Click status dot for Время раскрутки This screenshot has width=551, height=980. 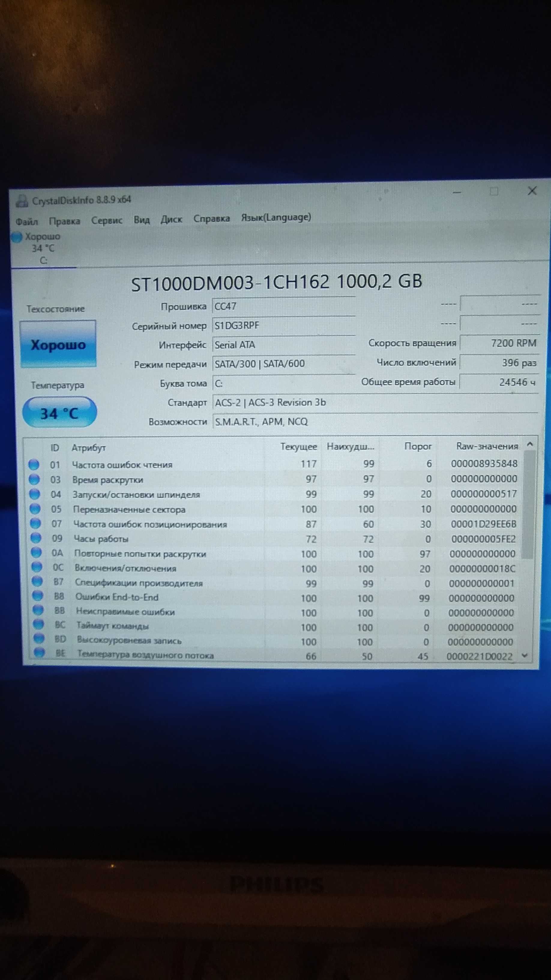click(x=34, y=480)
